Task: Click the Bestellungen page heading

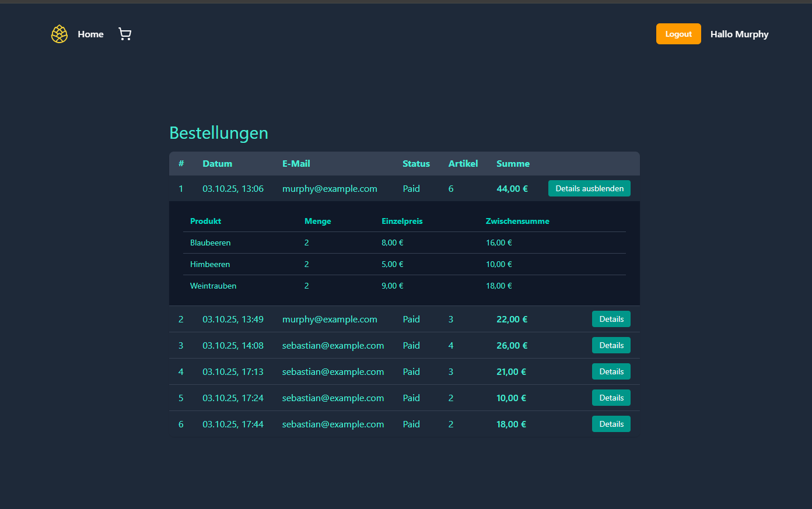Action: click(x=219, y=133)
